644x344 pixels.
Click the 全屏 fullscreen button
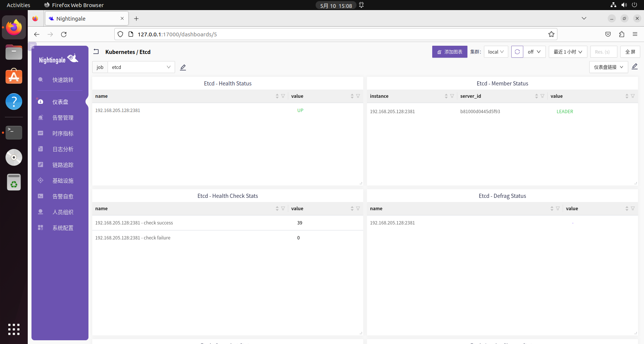click(x=630, y=52)
